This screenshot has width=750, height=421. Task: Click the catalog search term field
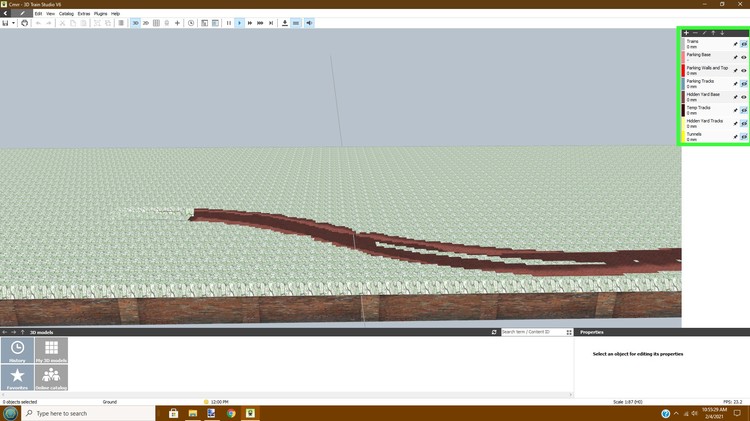(532, 332)
